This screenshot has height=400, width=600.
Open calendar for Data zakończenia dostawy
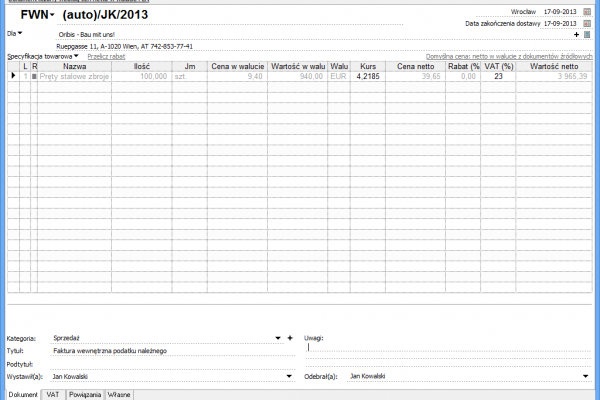pyautogui.click(x=587, y=22)
